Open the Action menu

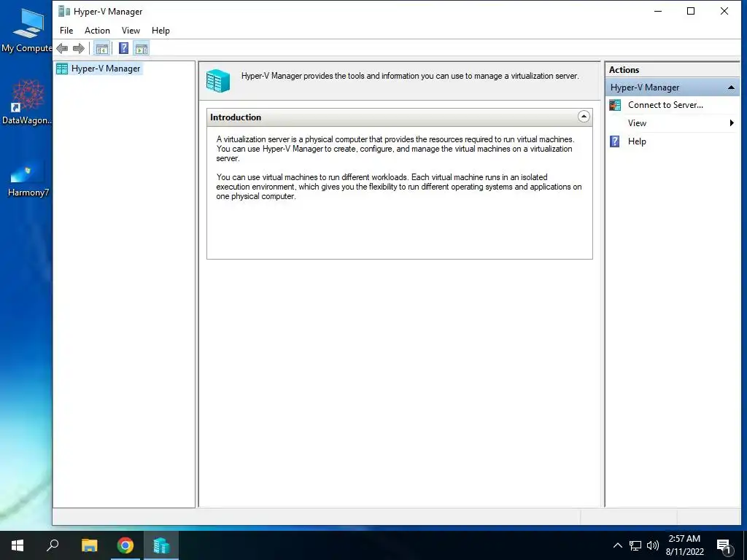click(x=97, y=31)
